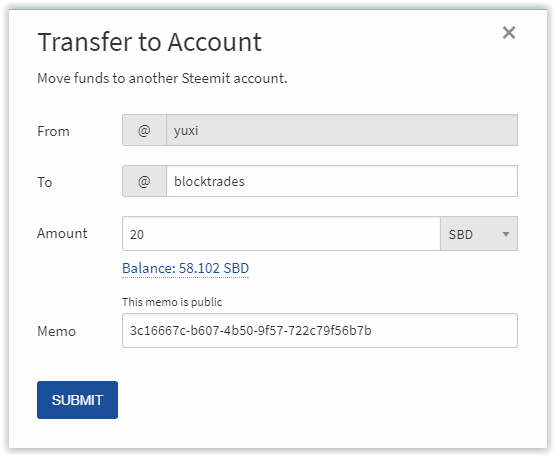Click the @ symbol beside the To field

144,181
